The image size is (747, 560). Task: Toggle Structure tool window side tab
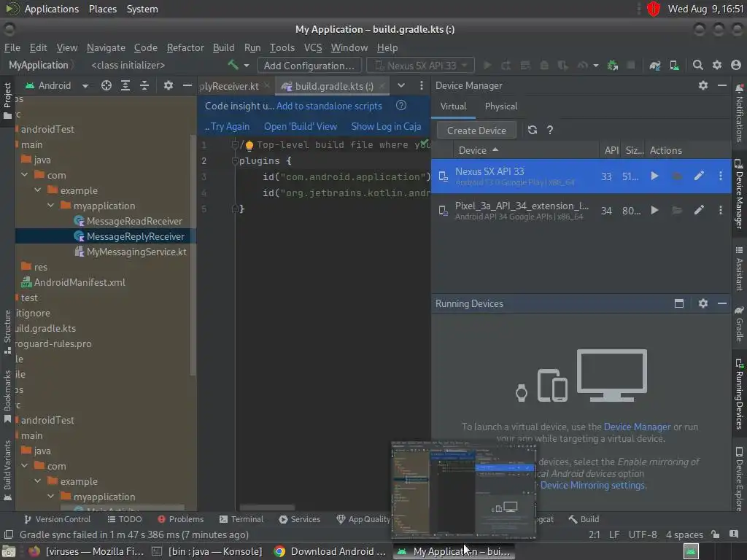[x=7, y=332]
